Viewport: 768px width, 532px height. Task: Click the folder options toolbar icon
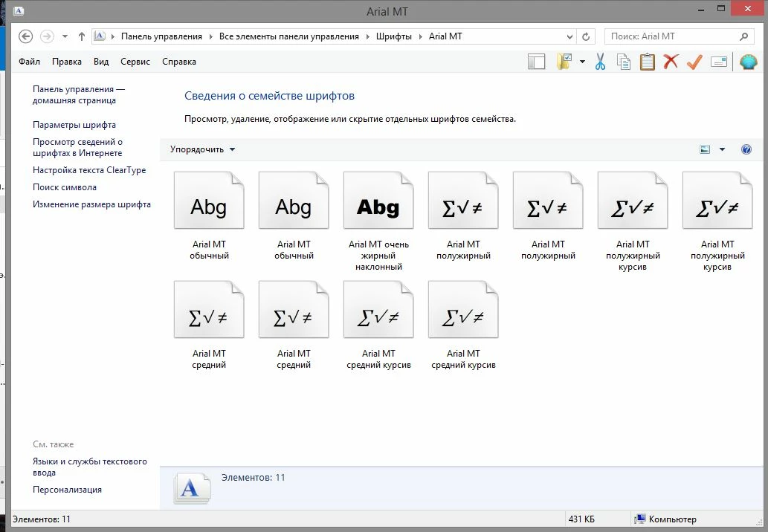tap(564, 62)
